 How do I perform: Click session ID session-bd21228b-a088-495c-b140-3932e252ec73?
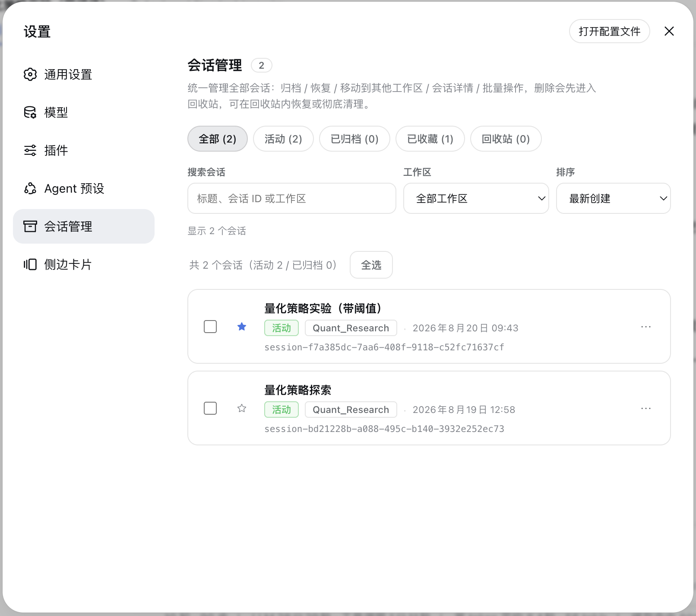point(384,429)
